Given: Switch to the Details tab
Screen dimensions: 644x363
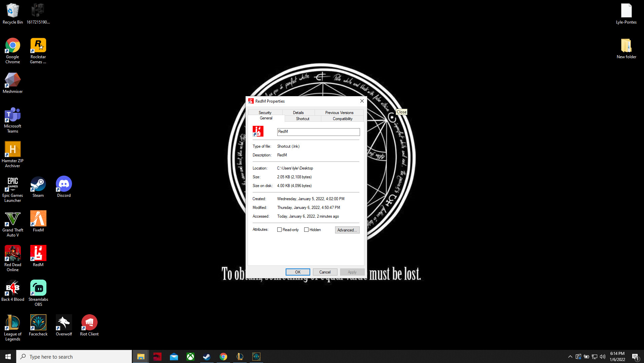Looking at the screenshot, I should click(298, 113).
